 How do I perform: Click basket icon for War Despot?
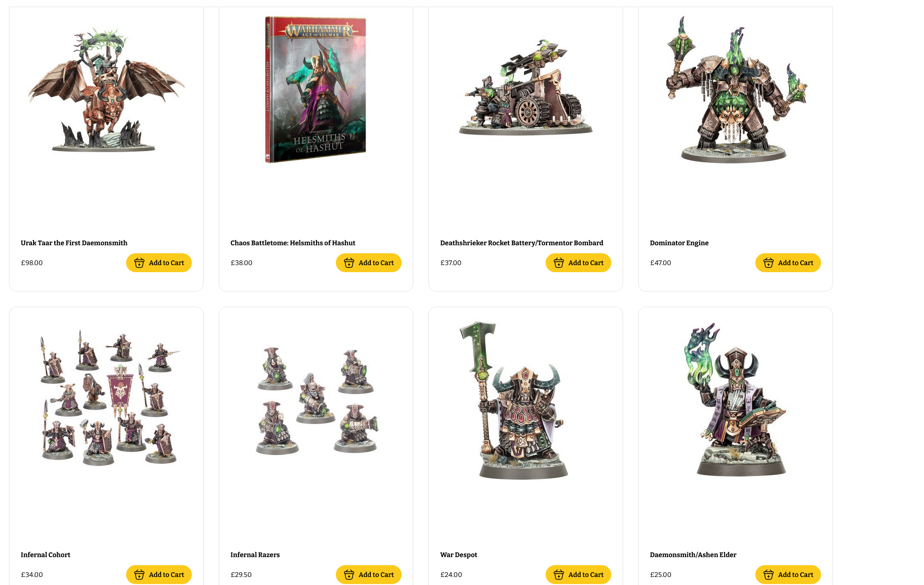click(x=559, y=575)
